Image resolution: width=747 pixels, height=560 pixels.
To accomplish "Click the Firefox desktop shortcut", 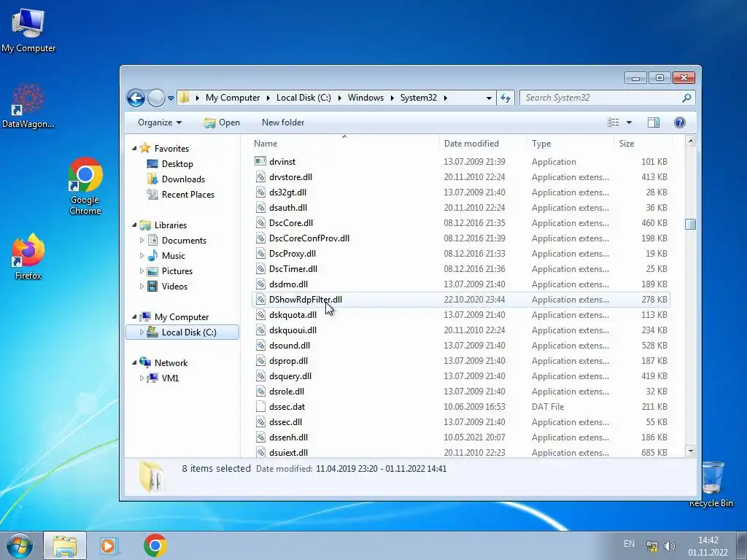I will pyautogui.click(x=28, y=257).
